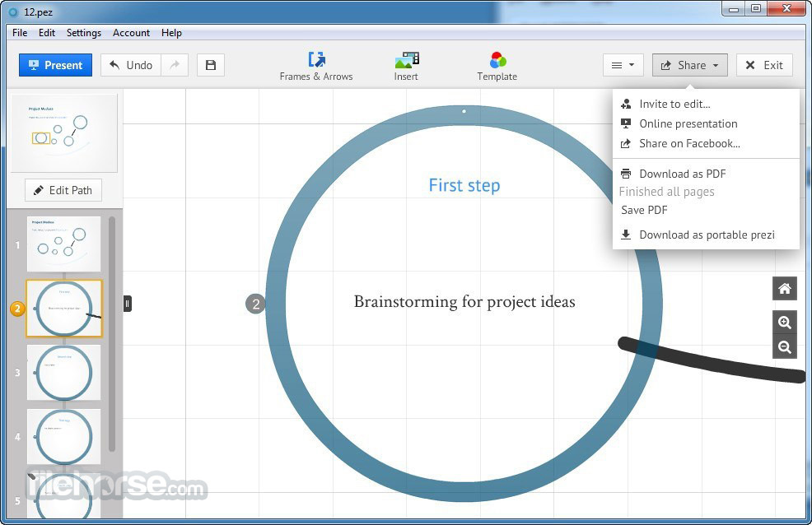
Task: Choose Invite to edit option
Action: 674,104
